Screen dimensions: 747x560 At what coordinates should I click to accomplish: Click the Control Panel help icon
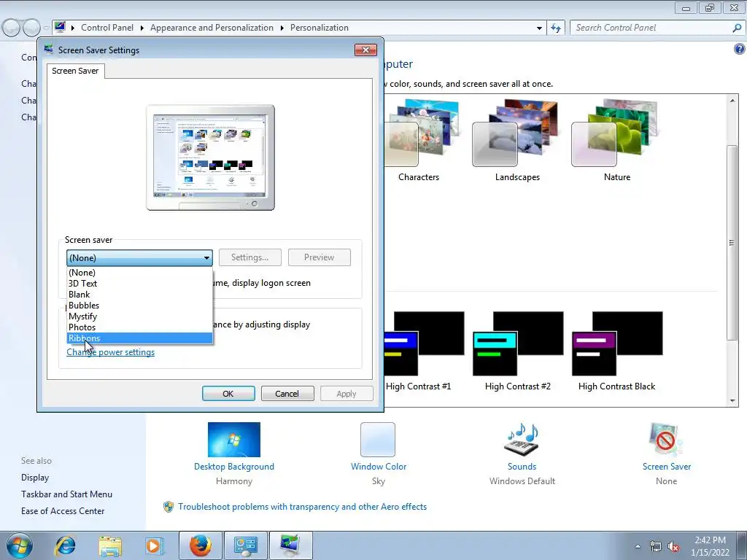pyautogui.click(x=740, y=49)
